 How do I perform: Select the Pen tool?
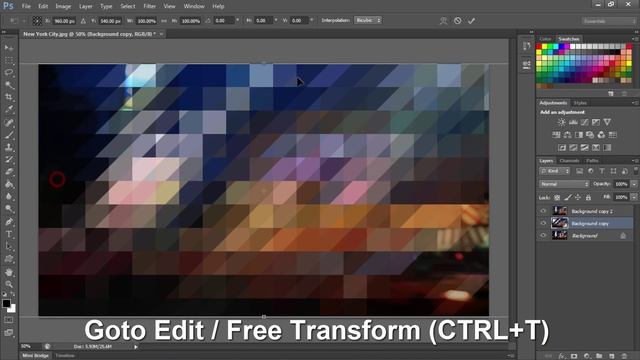(9, 222)
